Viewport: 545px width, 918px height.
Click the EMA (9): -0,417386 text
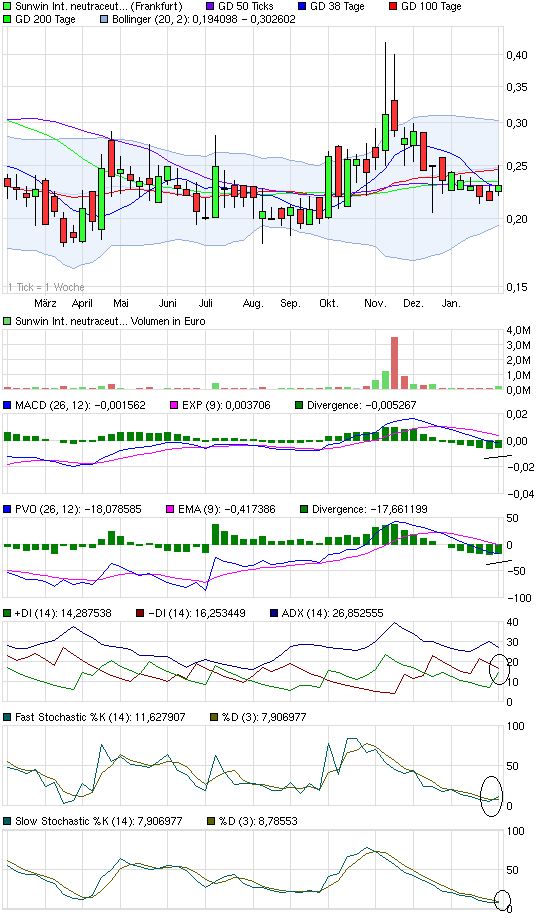click(227, 509)
